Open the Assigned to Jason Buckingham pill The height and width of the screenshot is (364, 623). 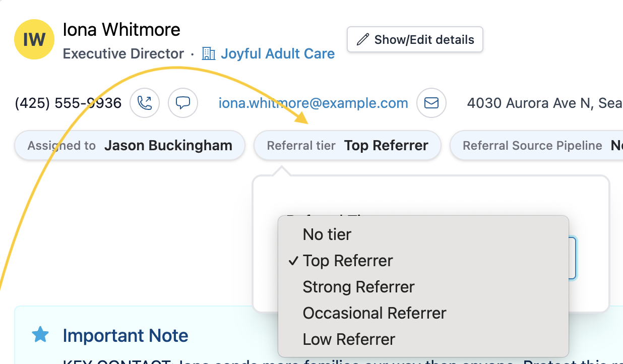(130, 146)
